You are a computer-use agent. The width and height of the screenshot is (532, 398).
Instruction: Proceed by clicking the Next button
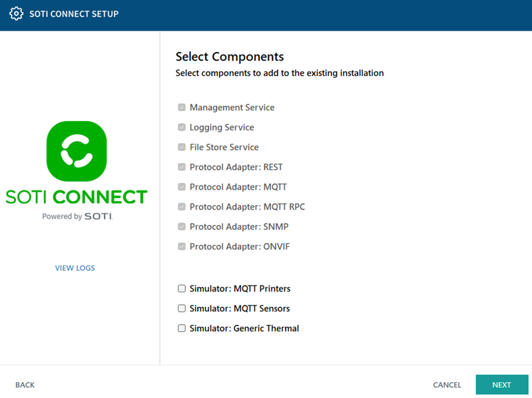[501, 385]
